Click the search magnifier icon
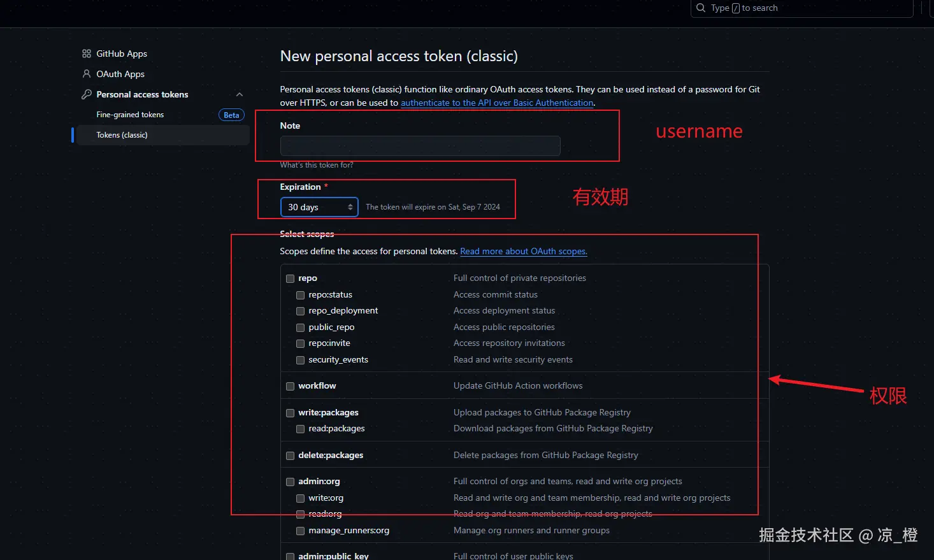This screenshot has width=934, height=560. pyautogui.click(x=701, y=8)
